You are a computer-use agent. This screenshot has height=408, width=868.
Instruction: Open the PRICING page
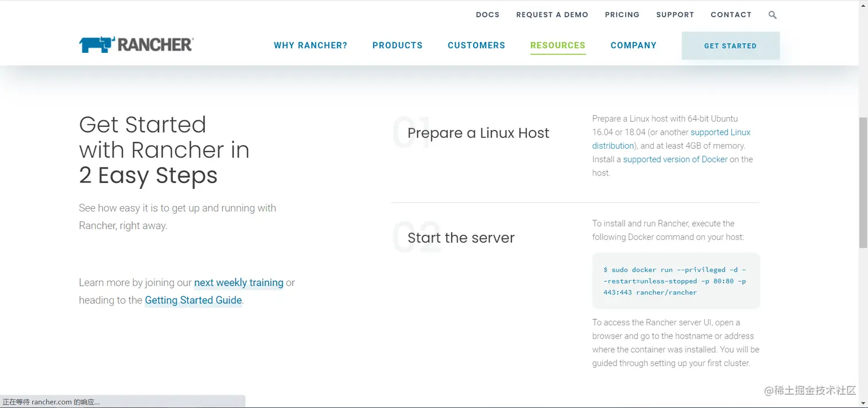click(622, 15)
